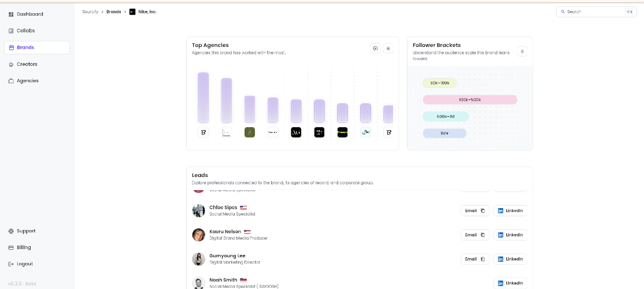Click the Sourcify breadcrumb link
The height and width of the screenshot is (289, 644).
(90, 12)
